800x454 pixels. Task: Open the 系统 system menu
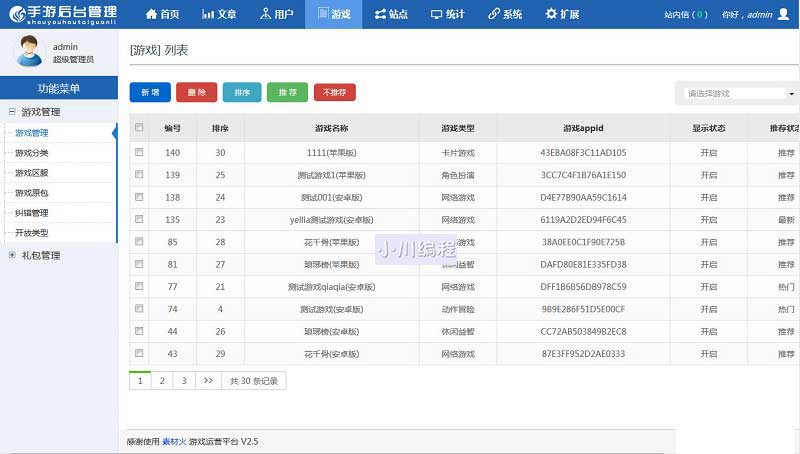click(505, 14)
